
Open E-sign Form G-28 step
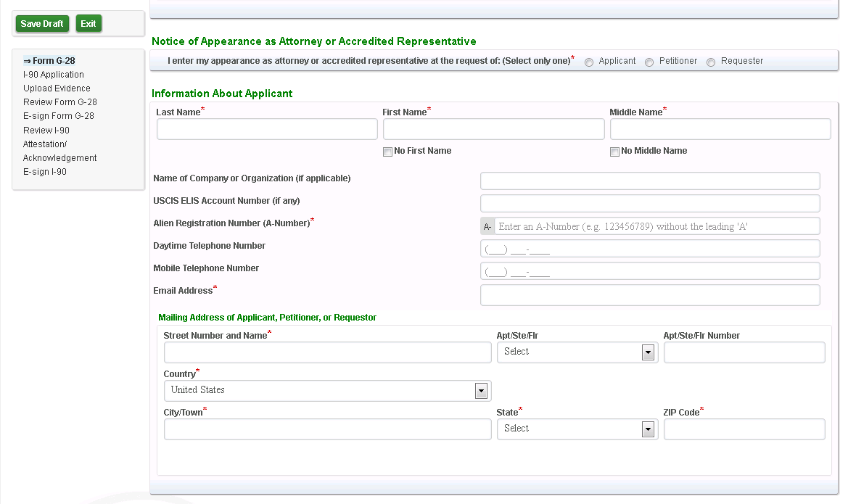pos(59,116)
